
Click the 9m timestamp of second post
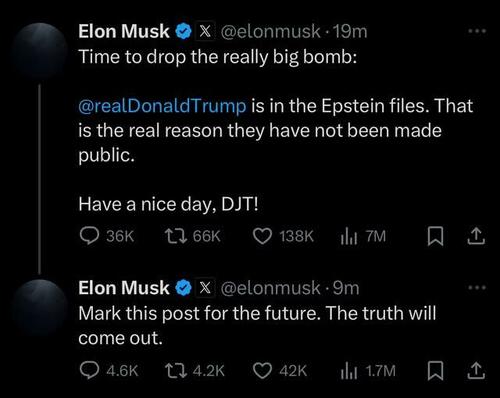click(x=346, y=288)
